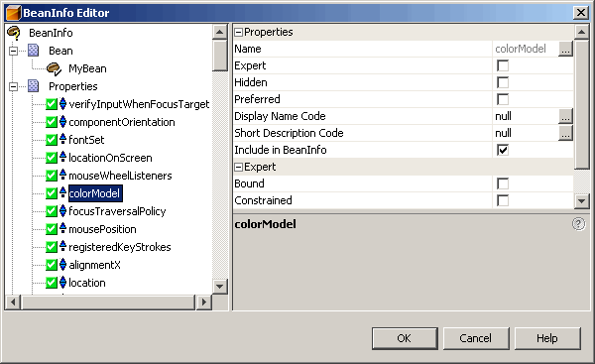The width and height of the screenshot is (595, 364).
Task: Select registeredKeyStrokes in the tree
Action: [x=120, y=247]
